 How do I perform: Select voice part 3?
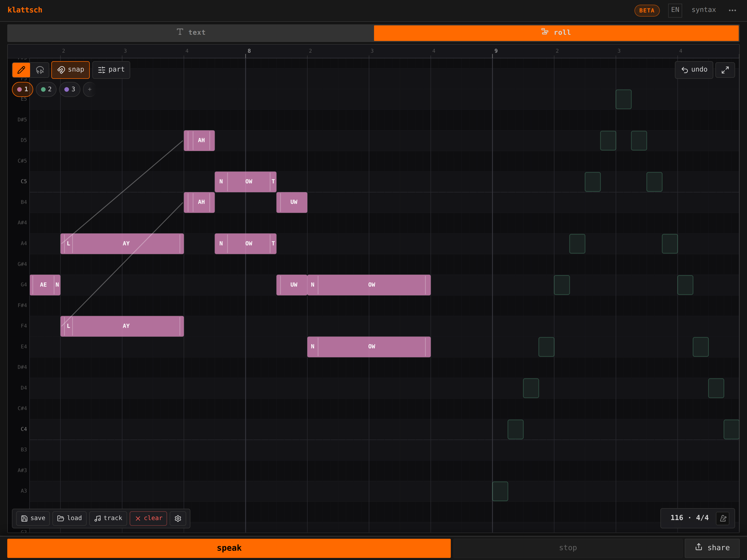point(70,89)
